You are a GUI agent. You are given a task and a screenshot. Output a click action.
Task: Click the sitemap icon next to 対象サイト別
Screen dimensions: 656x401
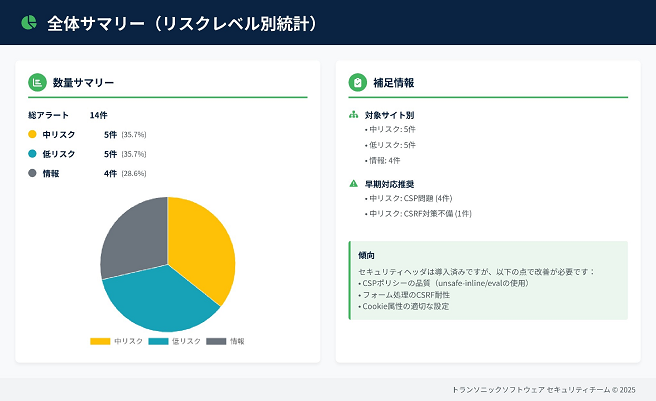click(x=353, y=115)
